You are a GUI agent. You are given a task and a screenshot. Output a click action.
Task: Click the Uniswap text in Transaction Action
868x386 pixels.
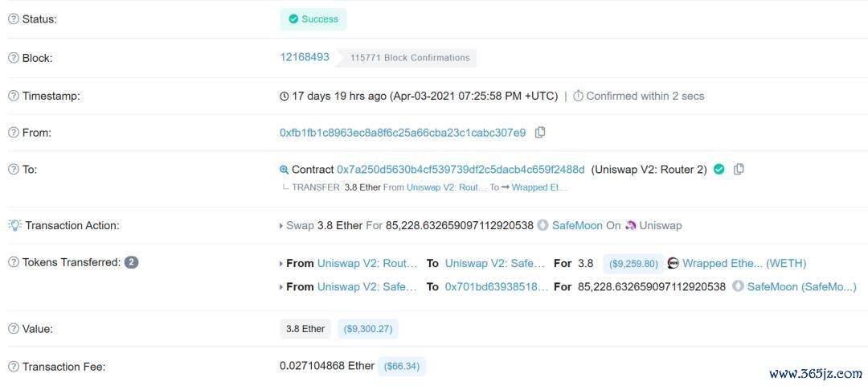click(661, 225)
